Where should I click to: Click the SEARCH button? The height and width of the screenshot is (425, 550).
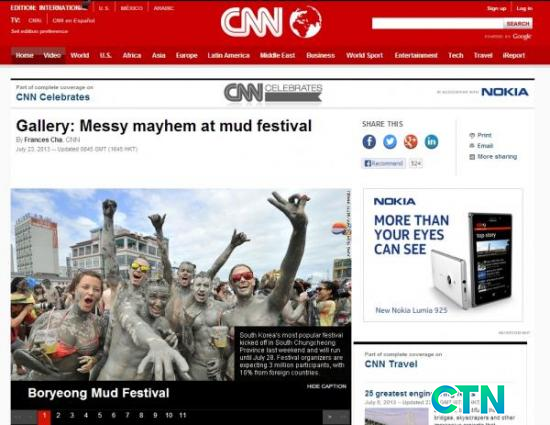(x=518, y=23)
